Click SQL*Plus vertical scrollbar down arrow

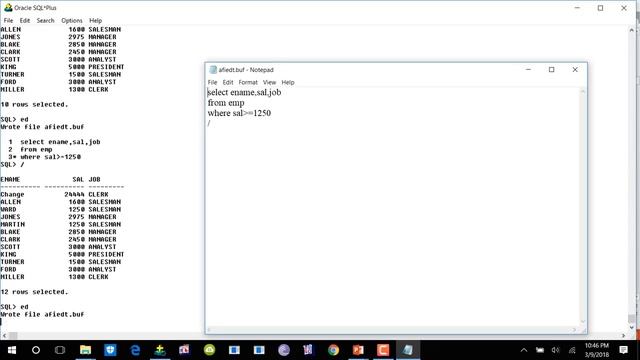[x=632, y=327]
